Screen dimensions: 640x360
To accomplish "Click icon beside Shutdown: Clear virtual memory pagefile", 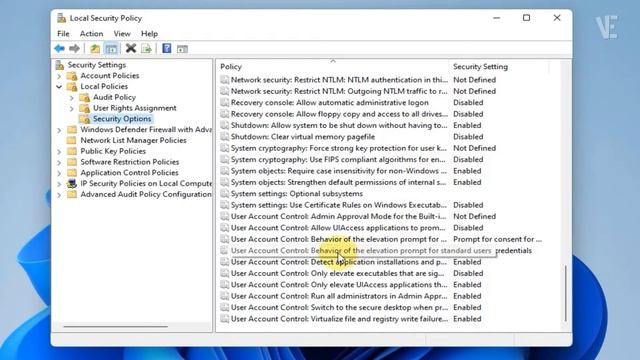I will click(x=224, y=137).
